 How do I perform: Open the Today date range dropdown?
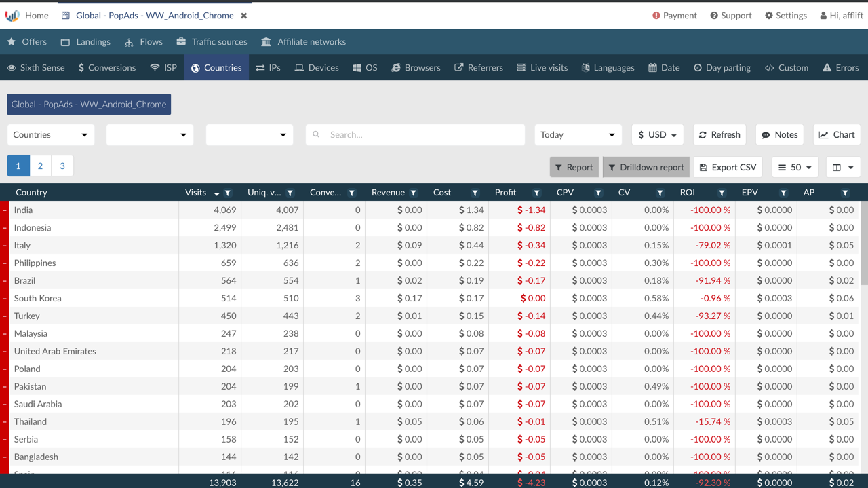578,134
